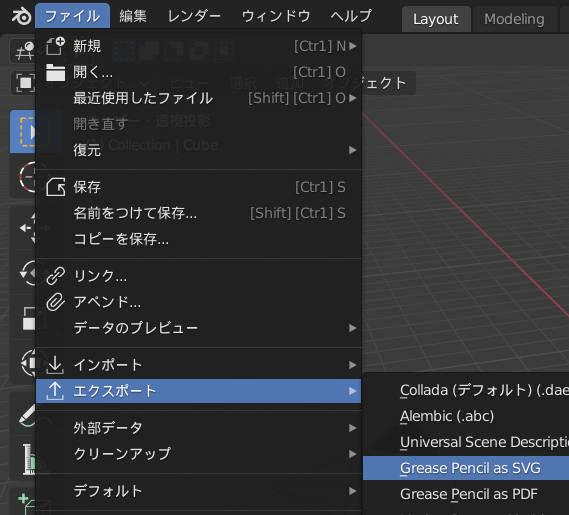Open the 編集 menu
The image size is (569, 515).
click(x=133, y=16)
